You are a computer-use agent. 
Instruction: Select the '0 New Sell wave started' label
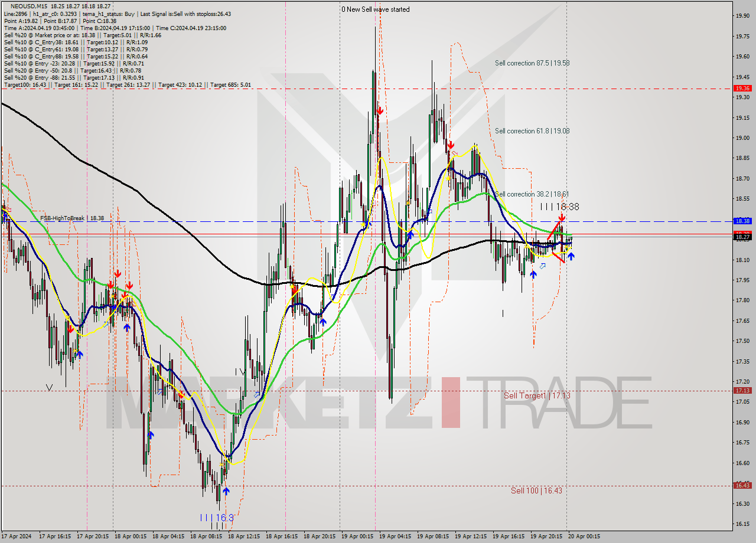pos(375,9)
